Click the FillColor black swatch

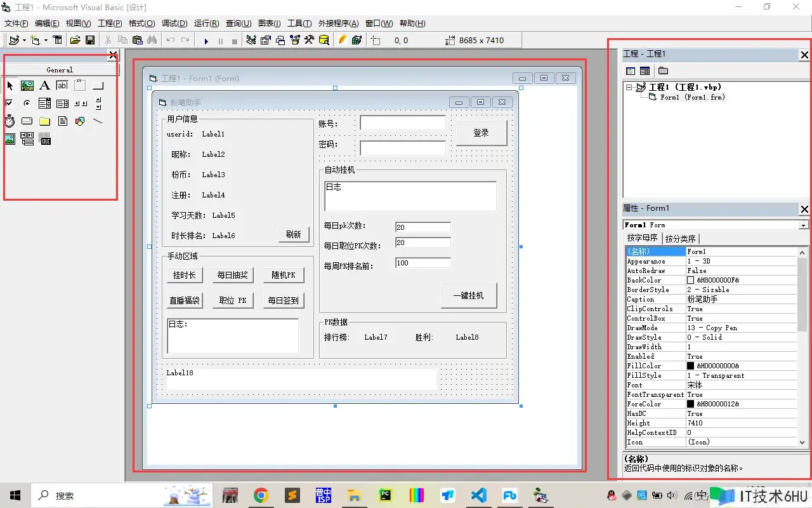coord(691,366)
